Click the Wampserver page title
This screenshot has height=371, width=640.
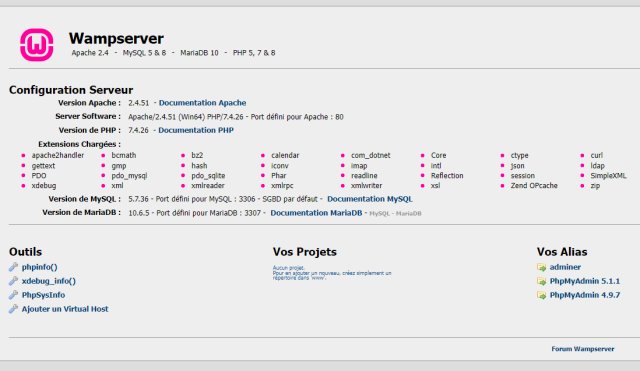tap(116, 39)
